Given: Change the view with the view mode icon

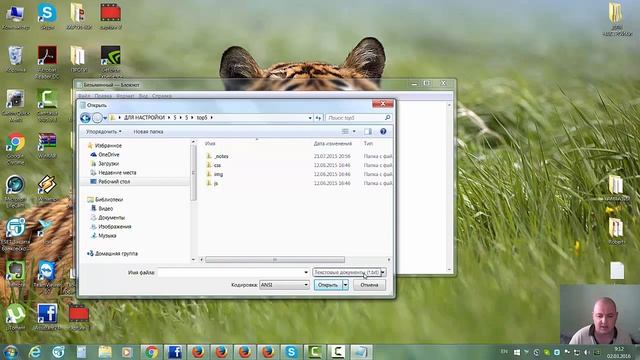Looking at the screenshot, I should (345, 131).
